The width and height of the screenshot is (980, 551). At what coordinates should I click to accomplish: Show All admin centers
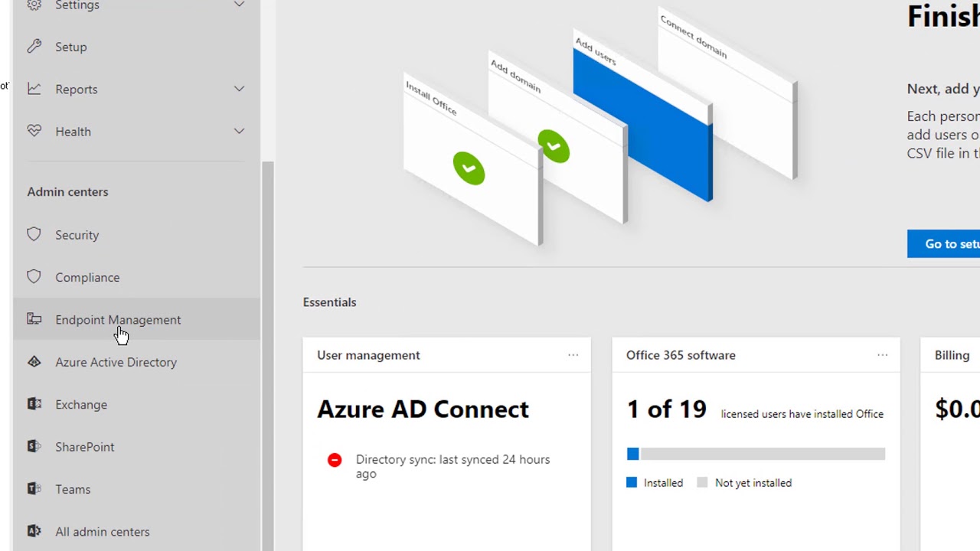[x=136, y=531]
